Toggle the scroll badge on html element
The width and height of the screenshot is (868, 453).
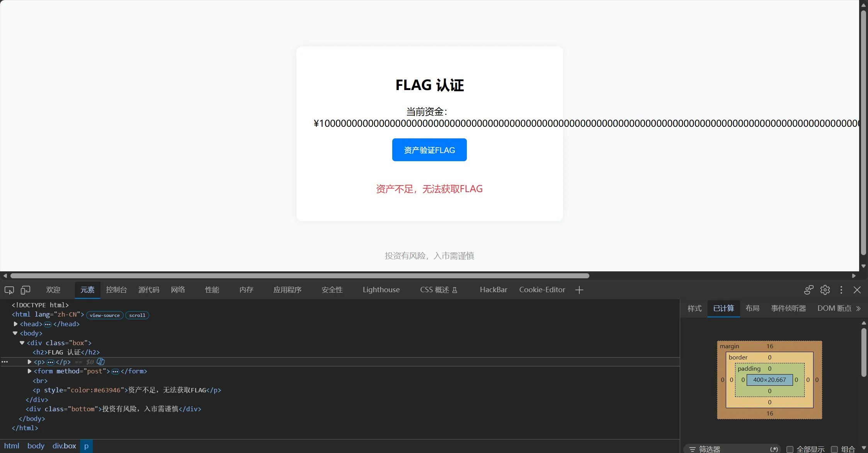pos(137,315)
